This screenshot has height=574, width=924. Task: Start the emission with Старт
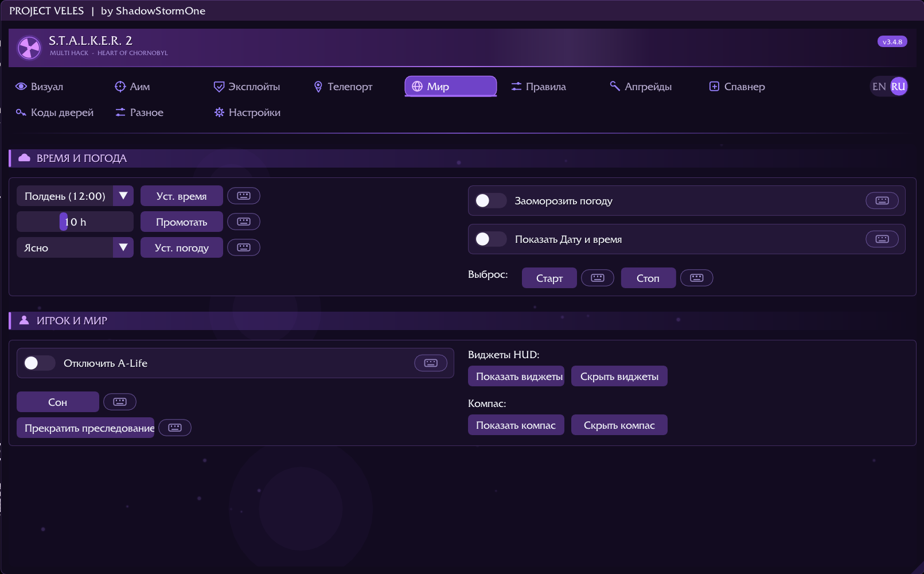[549, 278]
